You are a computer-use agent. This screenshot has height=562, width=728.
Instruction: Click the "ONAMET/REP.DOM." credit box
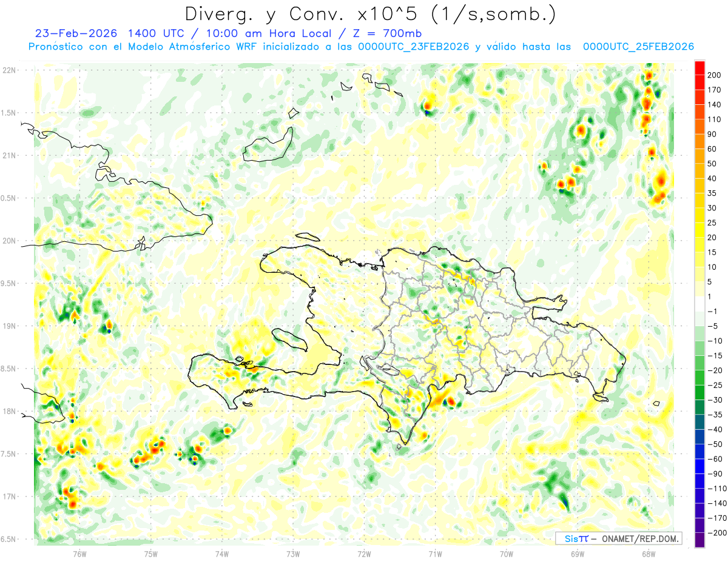[618, 538]
